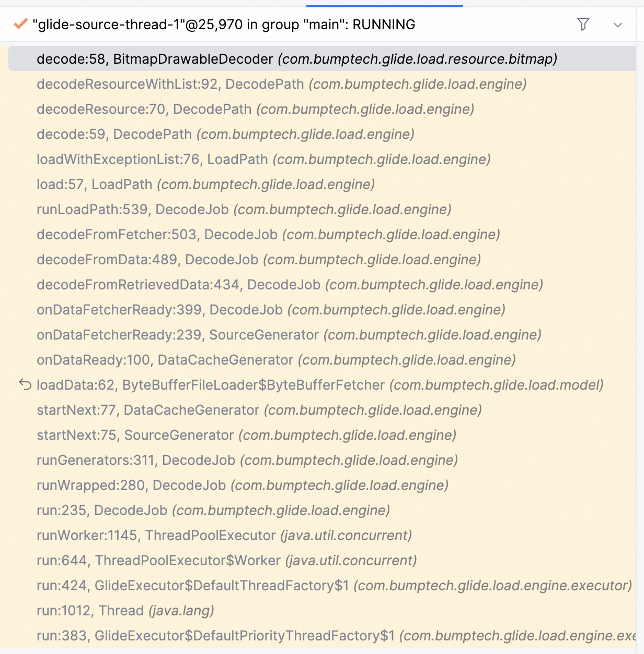
Task: Select the decodeResource:70 DecodePath frame
Action: tap(255, 109)
